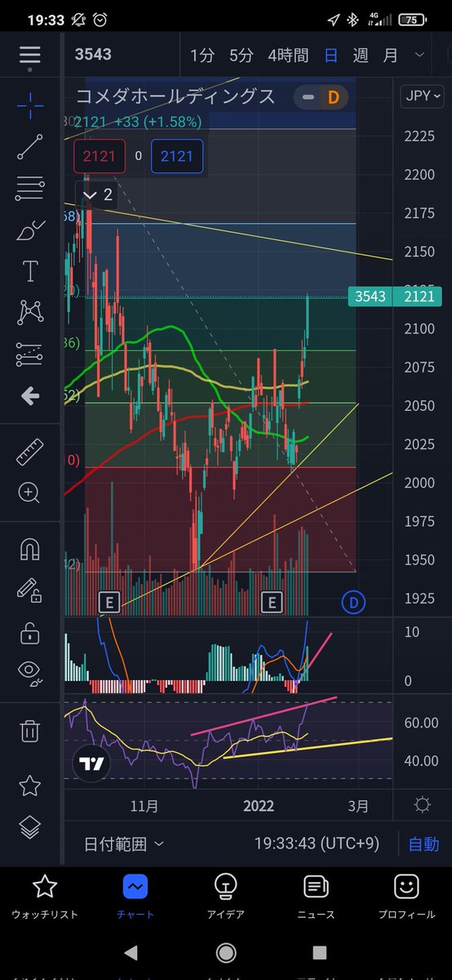Open the チャート tab
452x980 pixels.
[135, 896]
